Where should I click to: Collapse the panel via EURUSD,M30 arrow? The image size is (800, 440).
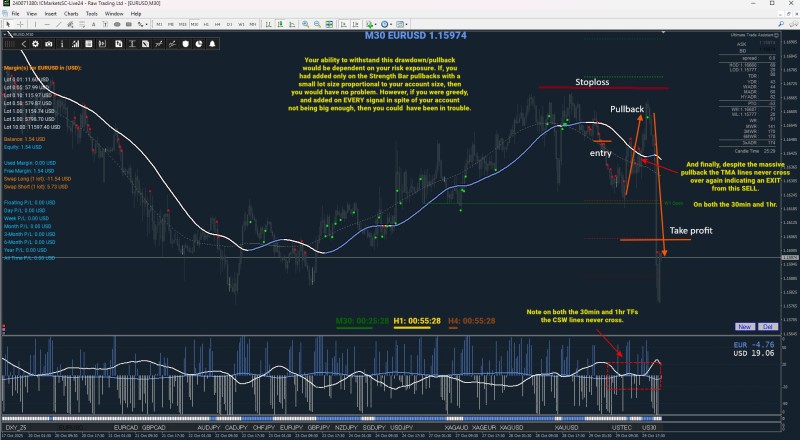click(5, 34)
